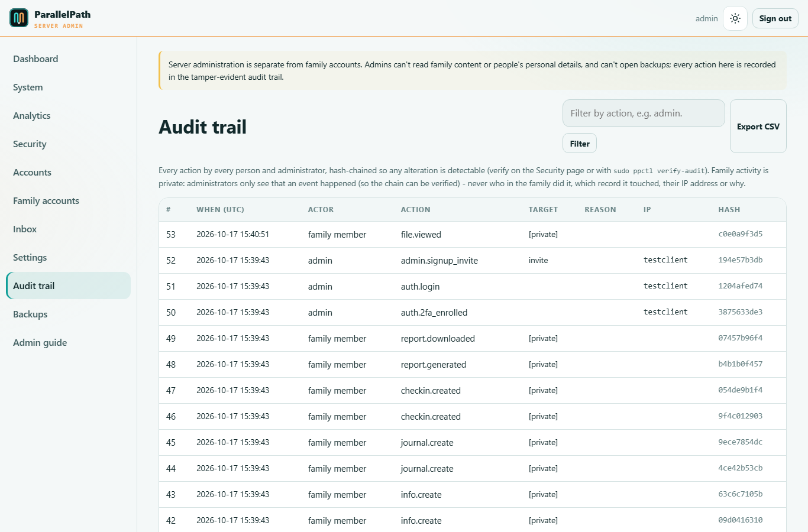
Task: Click the sudo ppctl verify-audit command text
Action: click(659, 171)
